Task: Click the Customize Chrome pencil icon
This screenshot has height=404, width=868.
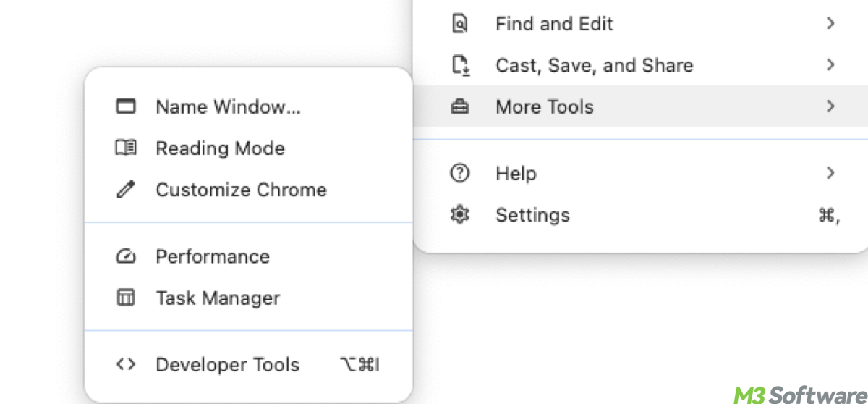Action: click(126, 190)
